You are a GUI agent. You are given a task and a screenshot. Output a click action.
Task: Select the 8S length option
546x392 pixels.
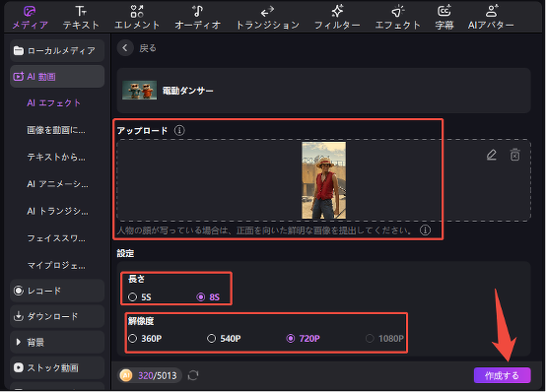point(208,297)
